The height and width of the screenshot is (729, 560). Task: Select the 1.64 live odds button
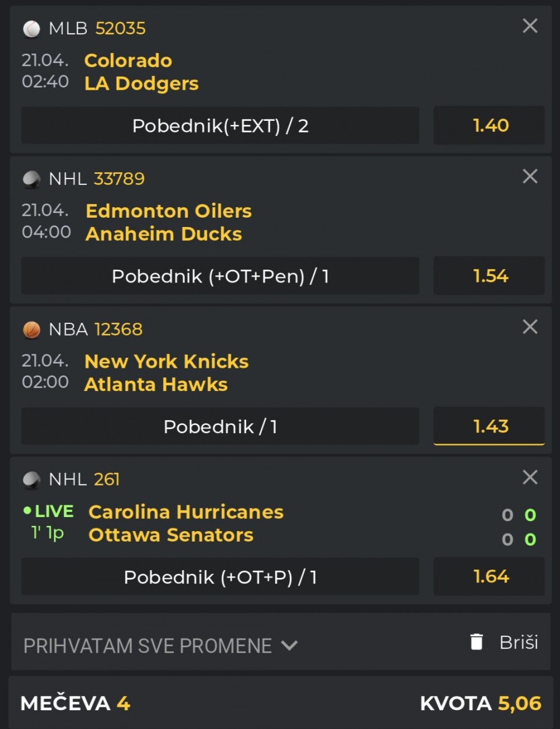[x=489, y=577]
